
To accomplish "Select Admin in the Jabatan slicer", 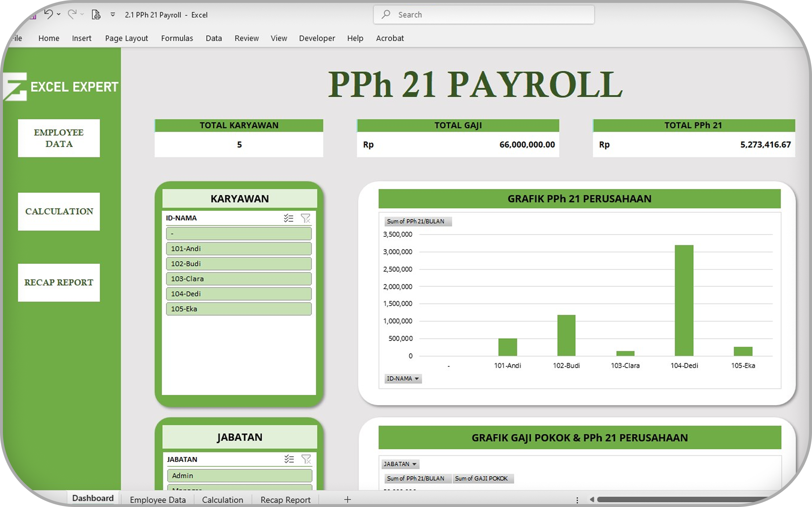I will tap(239, 475).
